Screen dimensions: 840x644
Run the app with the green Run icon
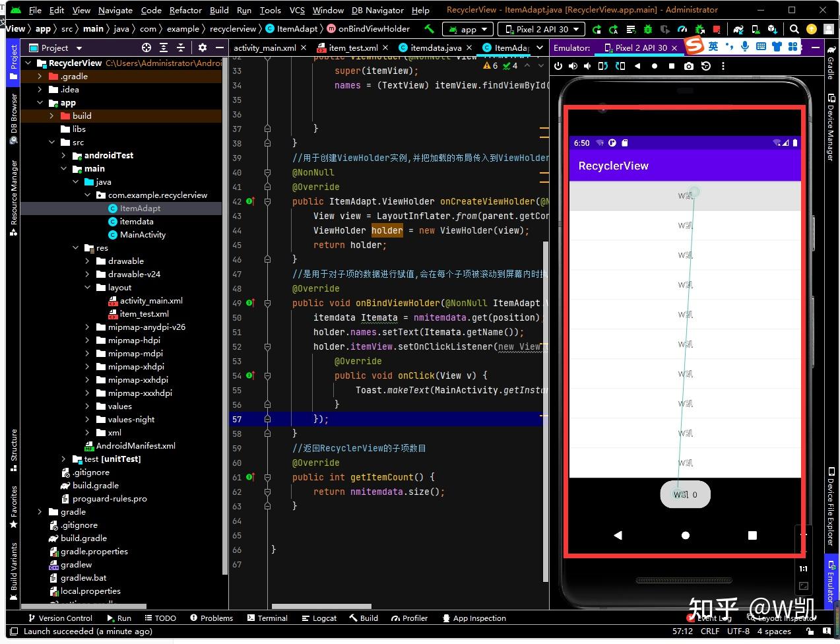(x=597, y=28)
